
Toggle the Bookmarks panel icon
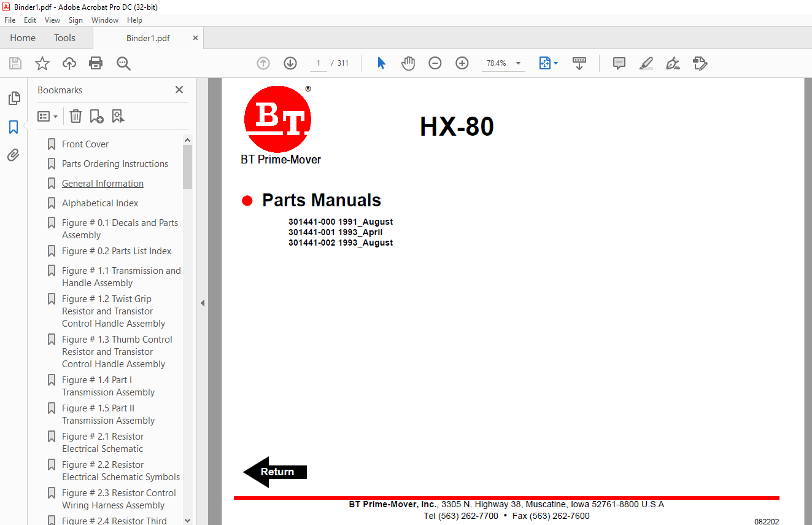tap(14, 127)
